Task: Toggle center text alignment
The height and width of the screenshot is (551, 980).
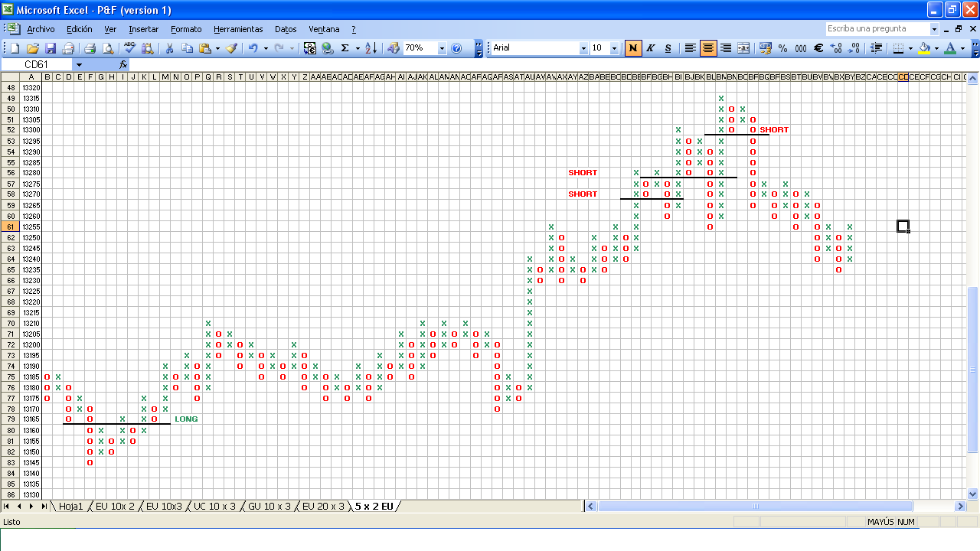Action: click(x=708, y=48)
